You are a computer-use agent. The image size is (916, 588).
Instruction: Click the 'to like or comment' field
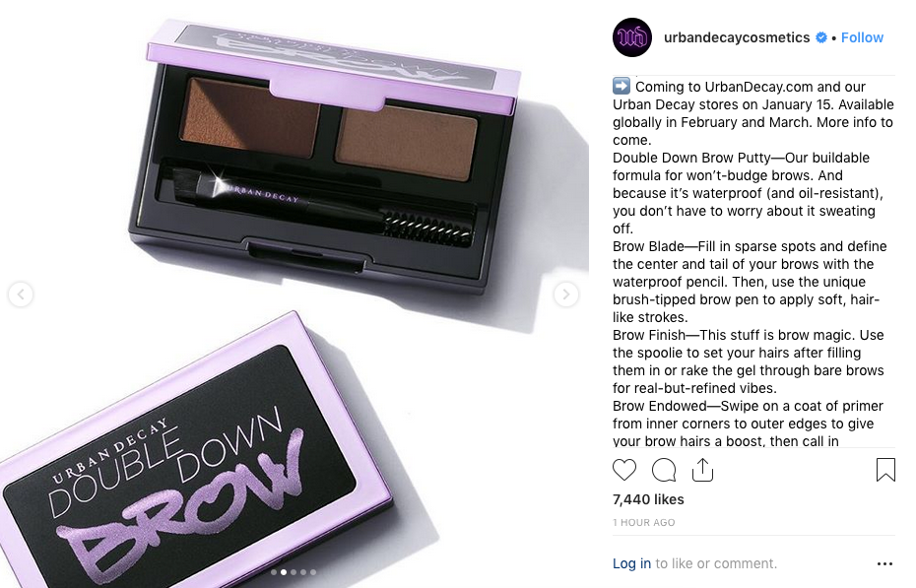[716, 563]
